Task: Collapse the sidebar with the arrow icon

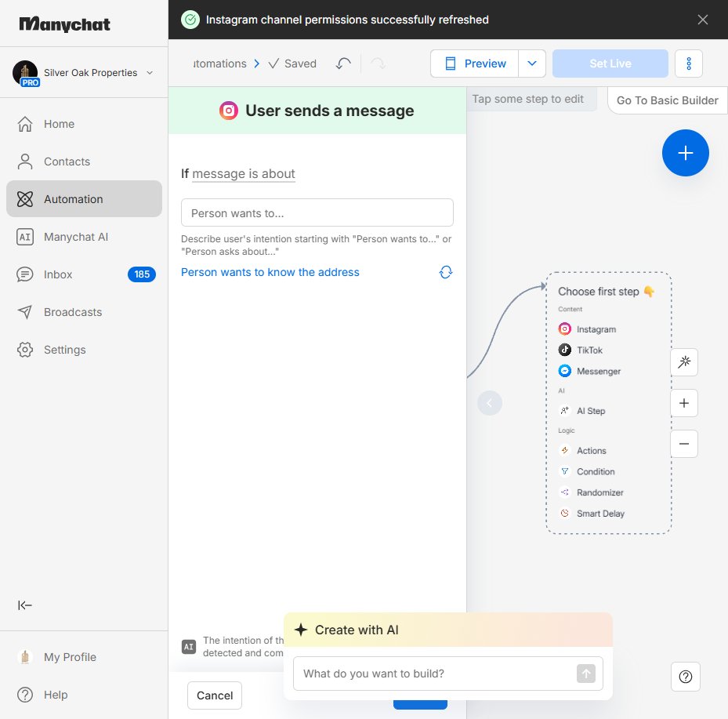Action: coord(24,605)
